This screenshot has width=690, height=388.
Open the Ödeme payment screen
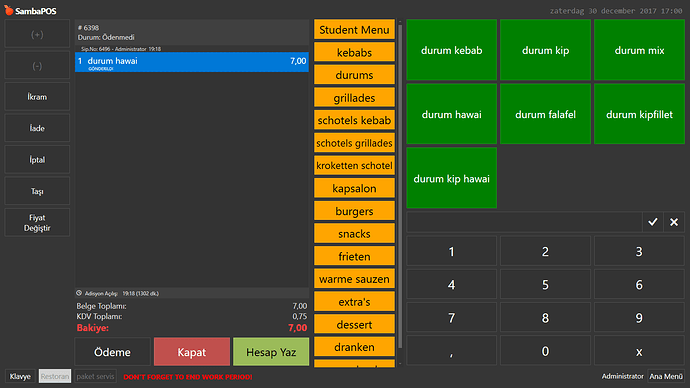coord(112,352)
